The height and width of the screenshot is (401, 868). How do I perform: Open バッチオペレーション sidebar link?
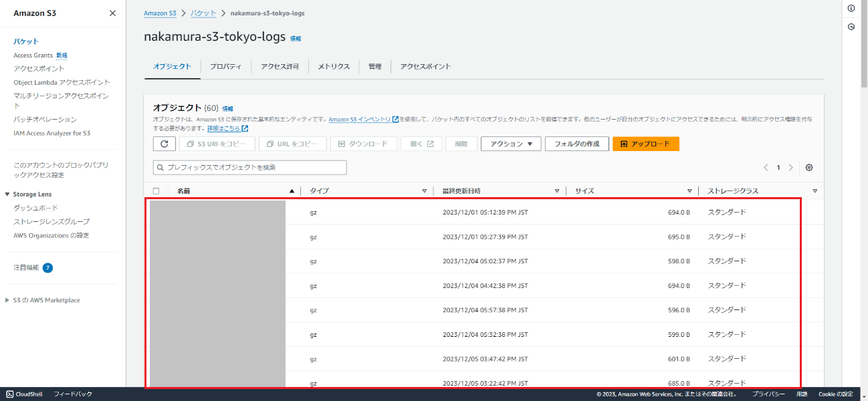coord(45,119)
